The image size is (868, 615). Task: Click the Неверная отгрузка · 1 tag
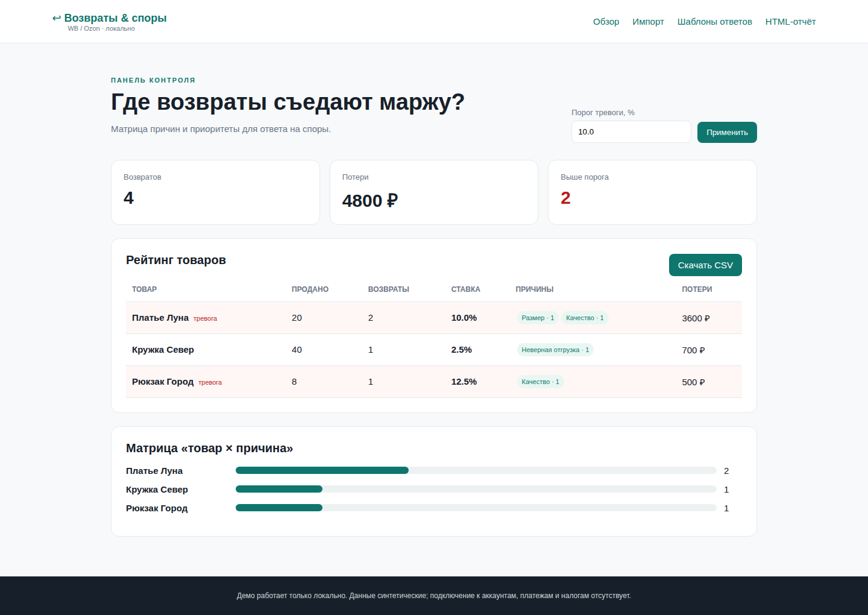555,350
